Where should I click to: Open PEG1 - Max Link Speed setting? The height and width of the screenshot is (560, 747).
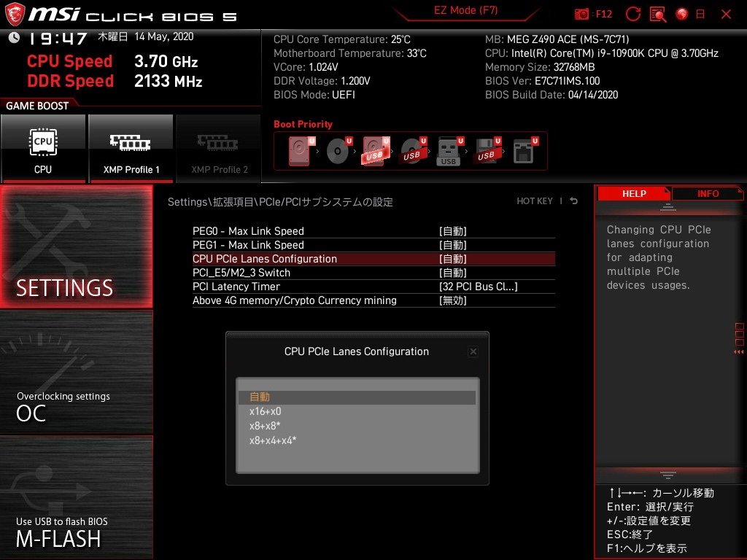pos(373,245)
